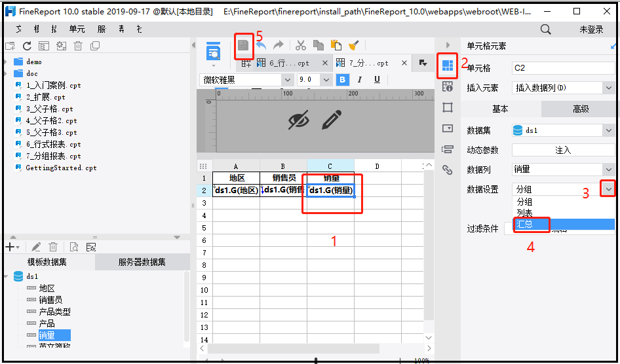
Task: Preview the dataset with the document-magnifier icon
Action: tap(74, 247)
